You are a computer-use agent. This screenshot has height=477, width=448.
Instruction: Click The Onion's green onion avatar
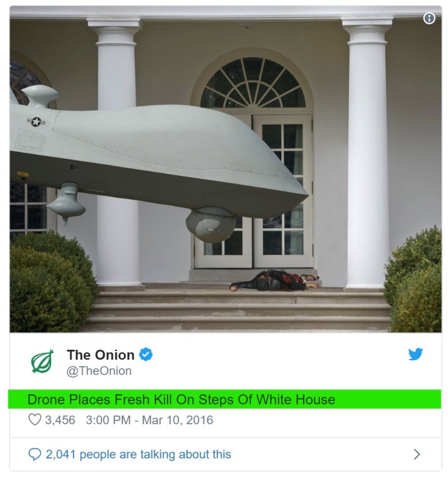point(43,361)
